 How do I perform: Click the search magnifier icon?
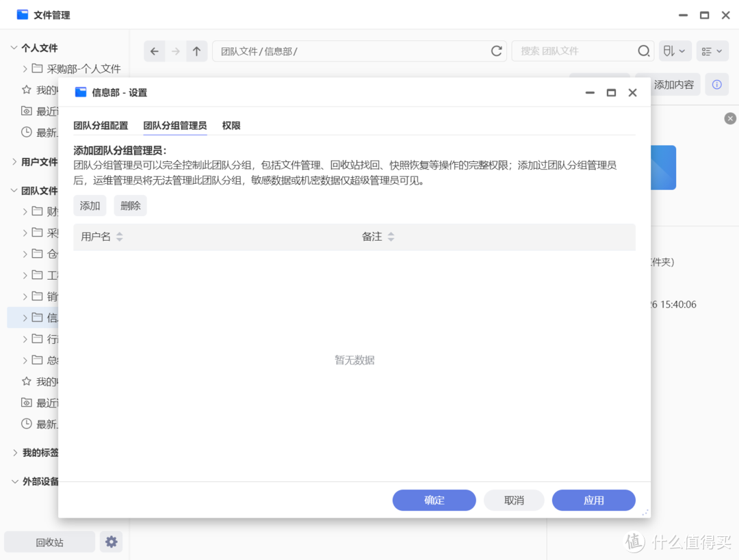(643, 51)
